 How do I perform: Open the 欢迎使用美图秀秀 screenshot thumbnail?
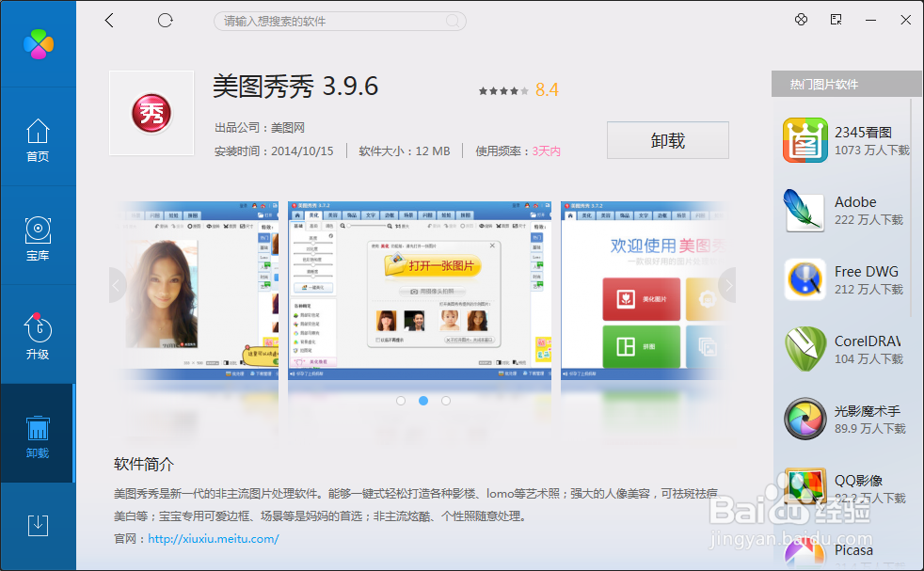[x=645, y=290]
